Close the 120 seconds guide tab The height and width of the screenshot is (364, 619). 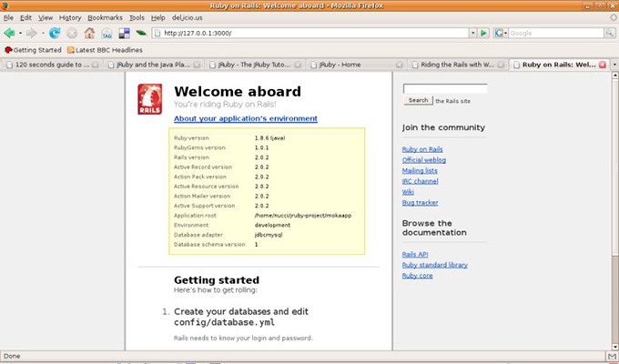[x=96, y=65]
